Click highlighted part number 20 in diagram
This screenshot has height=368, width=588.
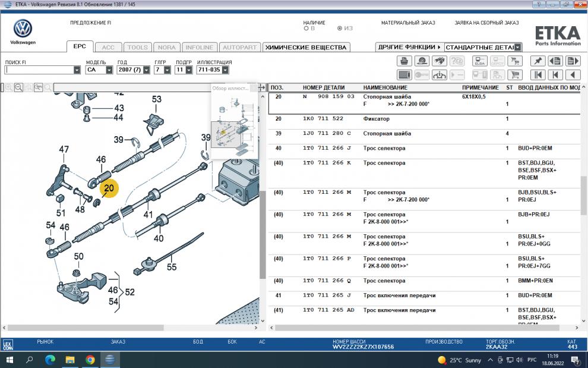tap(109, 188)
